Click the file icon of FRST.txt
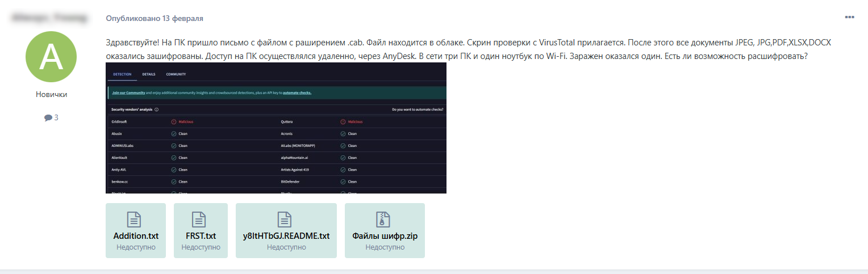868x274 pixels. coord(200,219)
